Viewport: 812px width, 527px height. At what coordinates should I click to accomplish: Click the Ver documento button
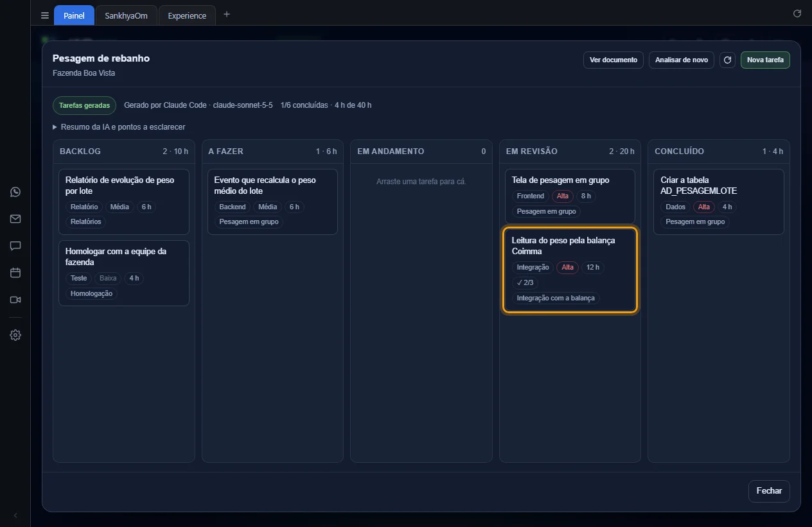click(x=613, y=60)
